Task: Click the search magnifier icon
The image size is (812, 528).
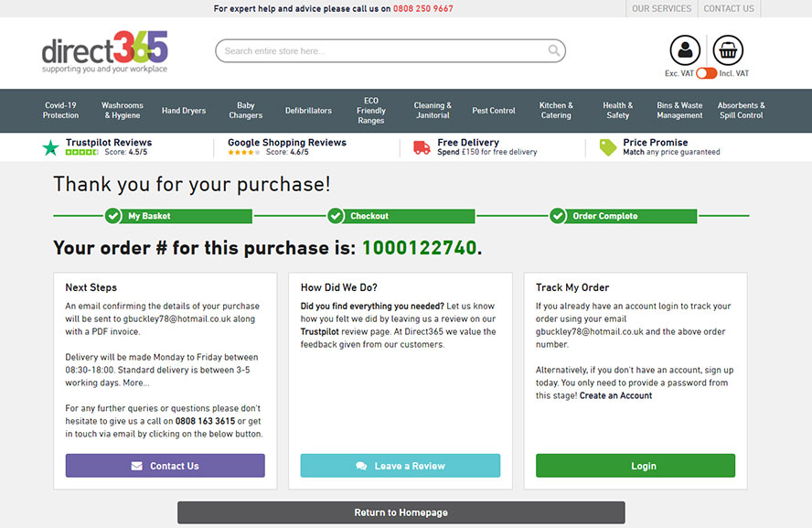Action: point(554,51)
